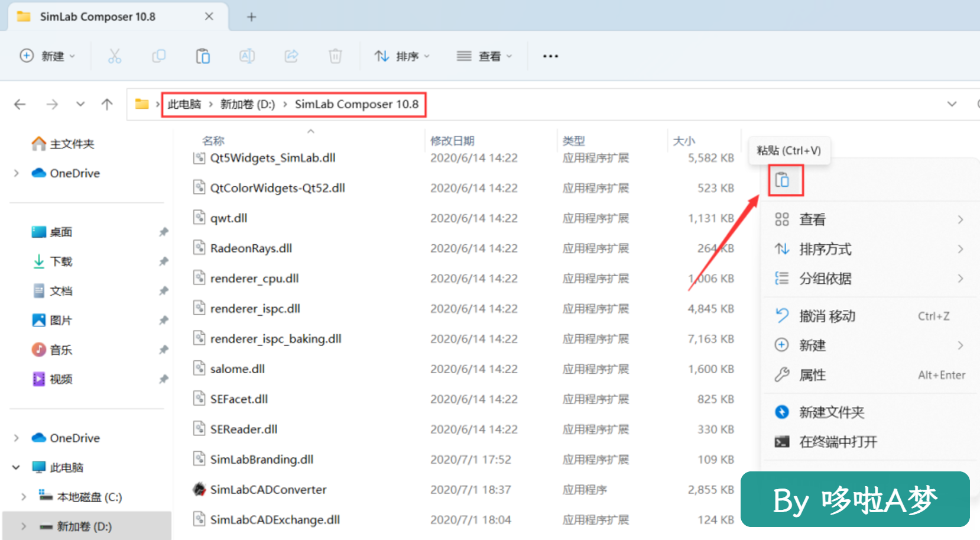Choose 在终端中打开 in context menu

[x=869, y=442]
